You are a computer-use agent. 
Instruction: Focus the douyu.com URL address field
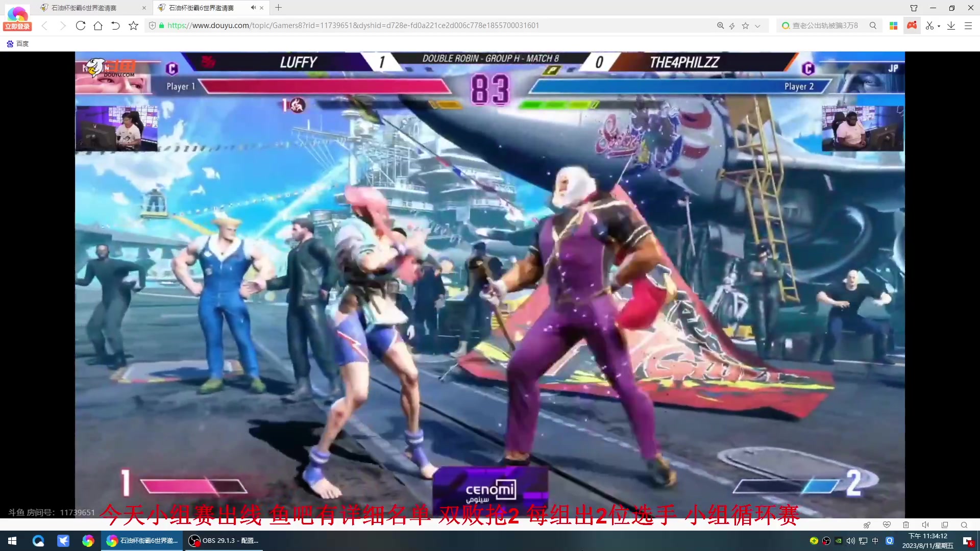[x=353, y=26]
